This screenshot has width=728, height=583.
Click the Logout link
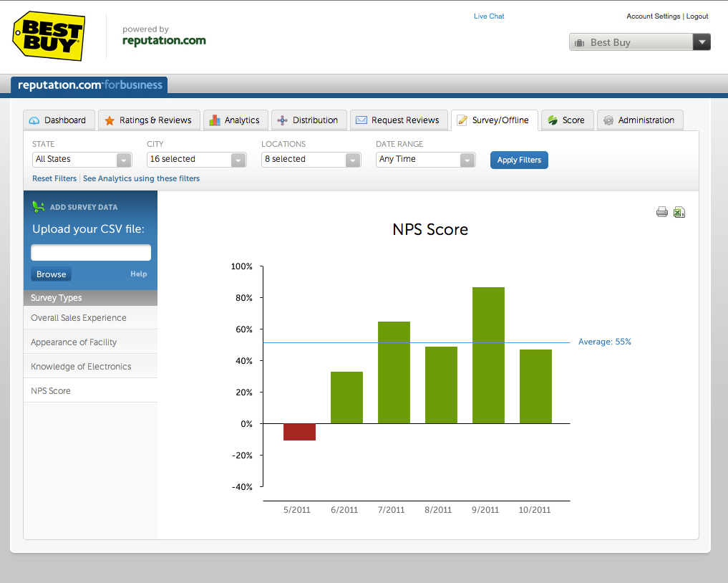tap(697, 16)
